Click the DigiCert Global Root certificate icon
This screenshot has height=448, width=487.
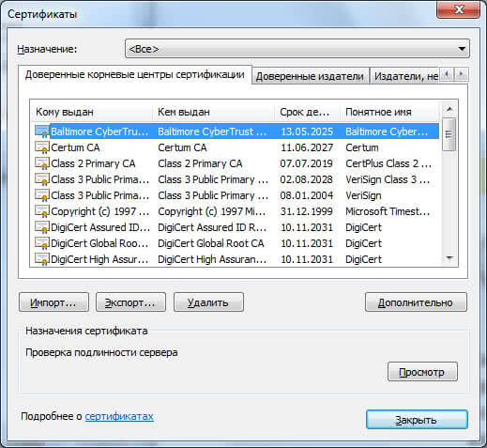42,243
